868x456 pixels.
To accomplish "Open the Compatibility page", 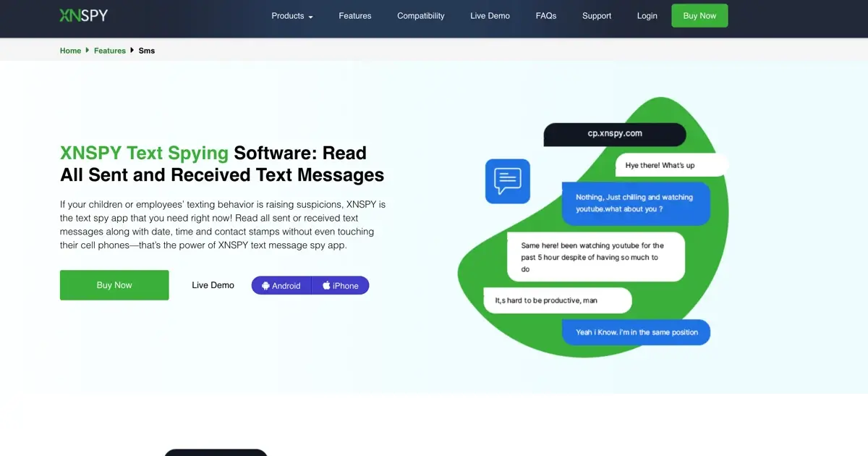I will click(x=421, y=16).
